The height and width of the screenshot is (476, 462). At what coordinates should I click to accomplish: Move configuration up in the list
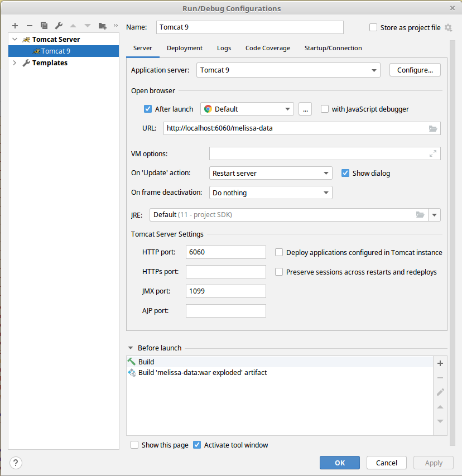click(73, 26)
